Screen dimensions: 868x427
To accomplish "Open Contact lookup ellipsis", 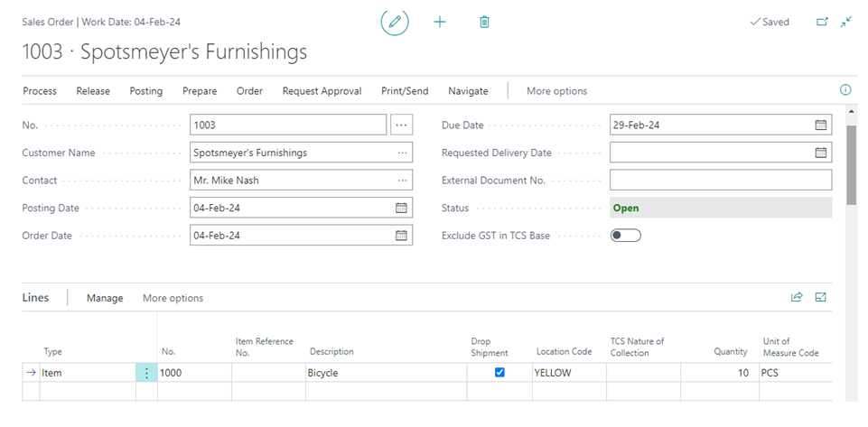I will point(403,181).
